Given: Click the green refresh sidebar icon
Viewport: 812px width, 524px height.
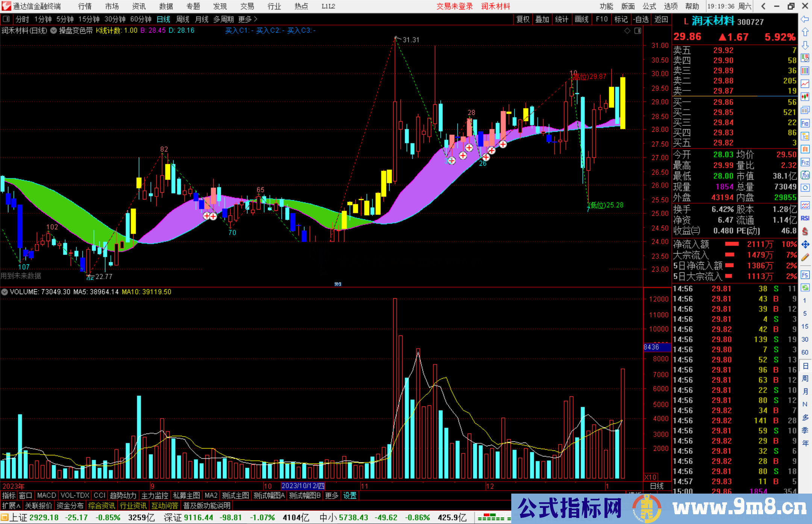Looking at the screenshot, I should [805, 288].
